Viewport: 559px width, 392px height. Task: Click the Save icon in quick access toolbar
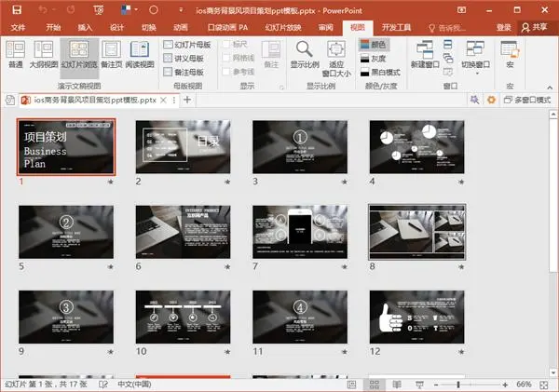pyautogui.click(x=17, y=10)
